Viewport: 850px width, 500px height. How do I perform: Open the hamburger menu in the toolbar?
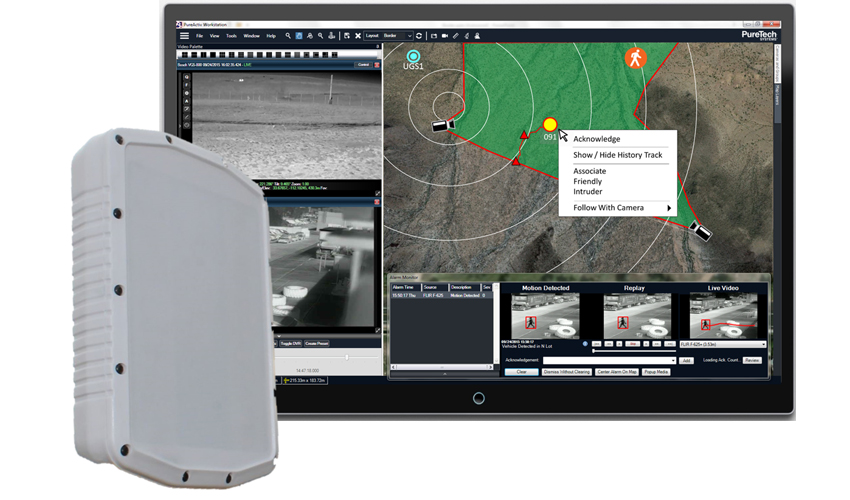pyautogui.click(x=185, y=36)
